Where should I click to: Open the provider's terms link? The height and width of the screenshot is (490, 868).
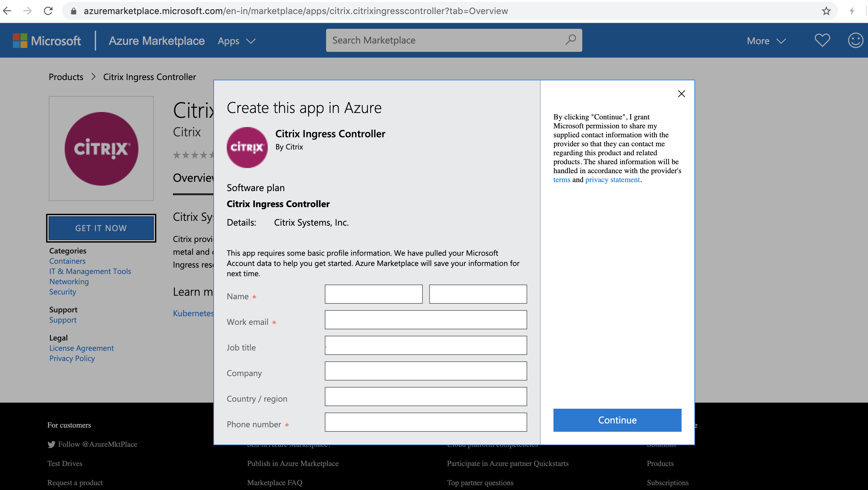tap(562, 180)
